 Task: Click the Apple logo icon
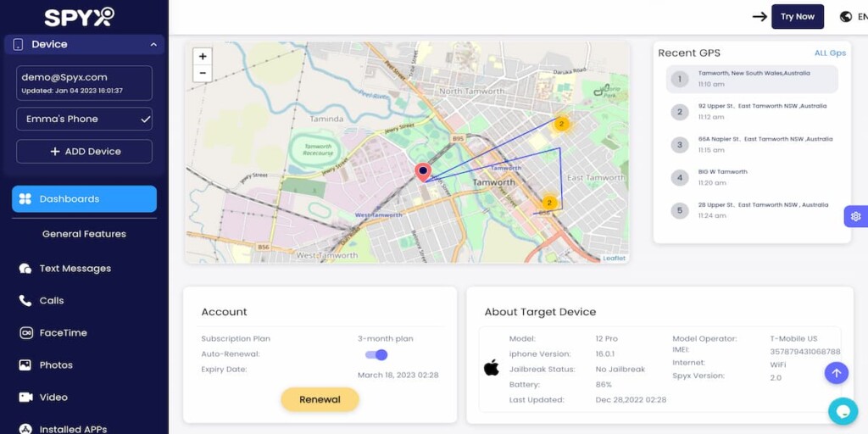492,367
